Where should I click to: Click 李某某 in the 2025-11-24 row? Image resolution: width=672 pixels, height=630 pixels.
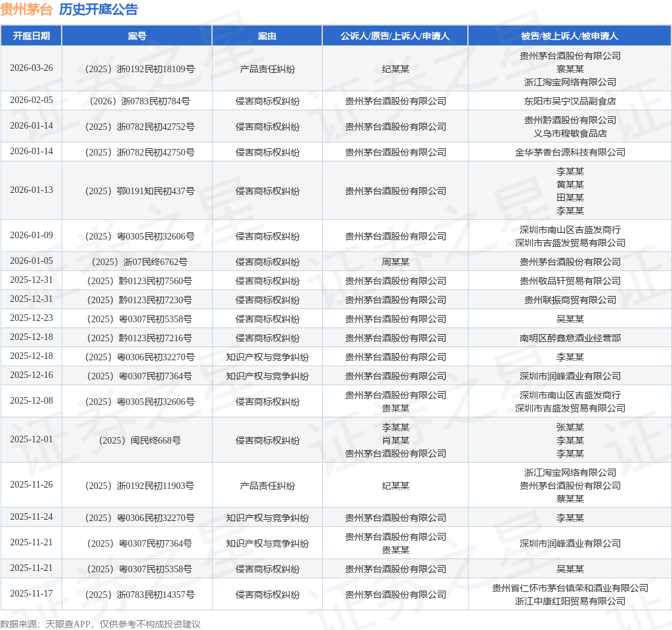pos(570,518)
